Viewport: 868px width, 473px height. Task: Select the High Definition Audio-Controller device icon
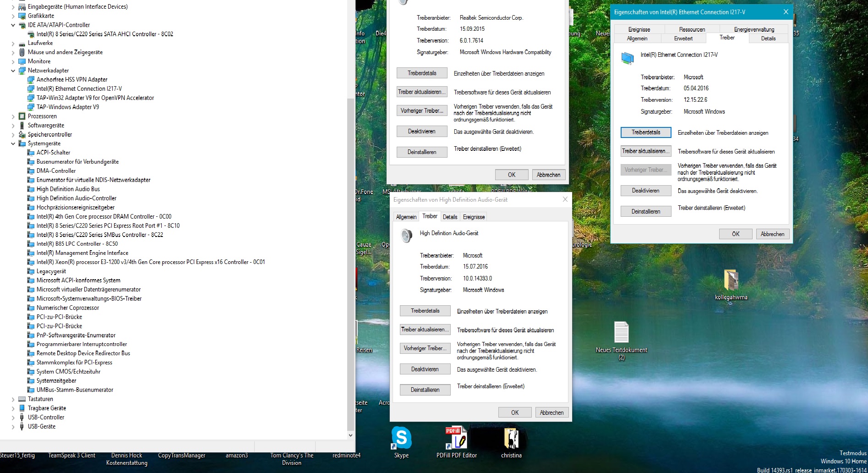coord(31,198)
